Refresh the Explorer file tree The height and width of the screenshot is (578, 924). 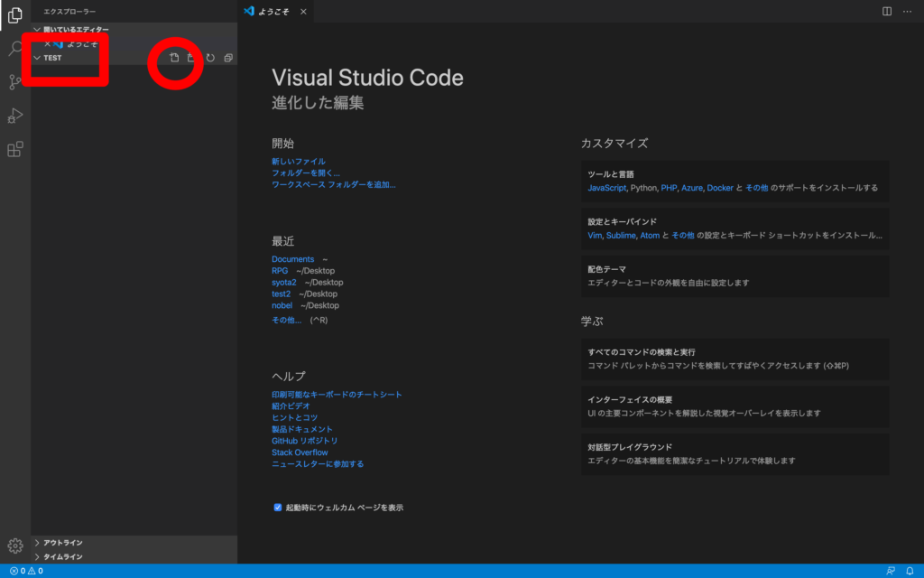tap(210, 58)
